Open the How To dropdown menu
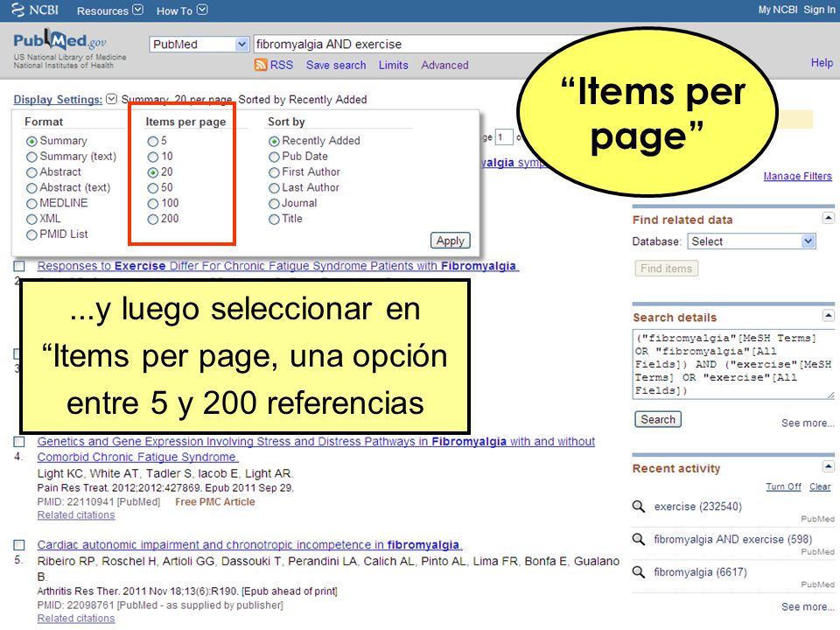This screenshot has height=630, width=840. (182, 10)
